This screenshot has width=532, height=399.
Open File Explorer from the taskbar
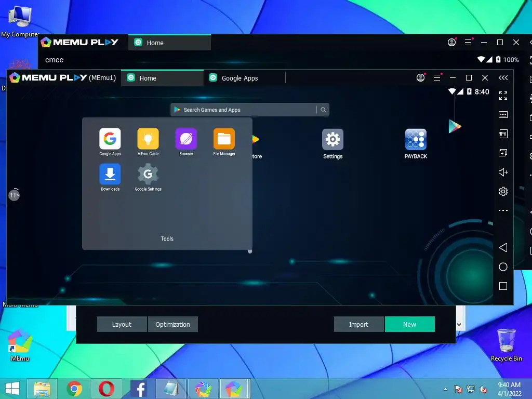tap(42, 389)
